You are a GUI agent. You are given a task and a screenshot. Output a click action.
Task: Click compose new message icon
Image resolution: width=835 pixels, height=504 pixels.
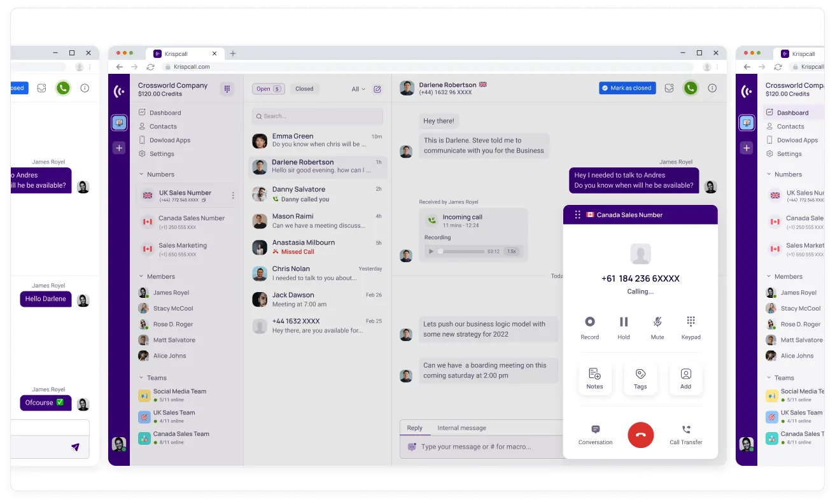pos(377,89)
